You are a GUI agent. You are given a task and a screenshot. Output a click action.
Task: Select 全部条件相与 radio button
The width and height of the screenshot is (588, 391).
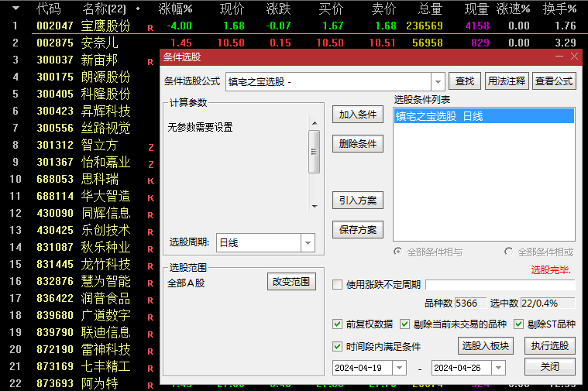pyautogui.click(x=397, y=252)
